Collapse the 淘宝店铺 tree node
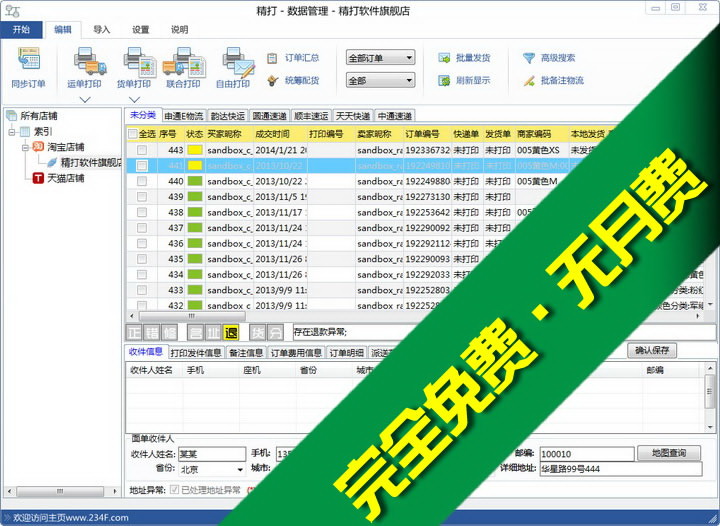Image resolution: width=720 pixels, height=526 pixels. click(x=26, y=147)
